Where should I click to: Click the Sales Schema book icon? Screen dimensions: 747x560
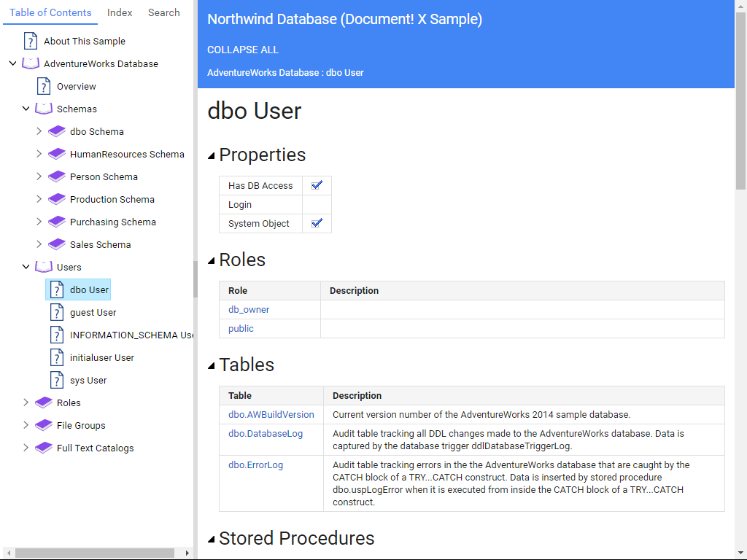tap(57, 244)
